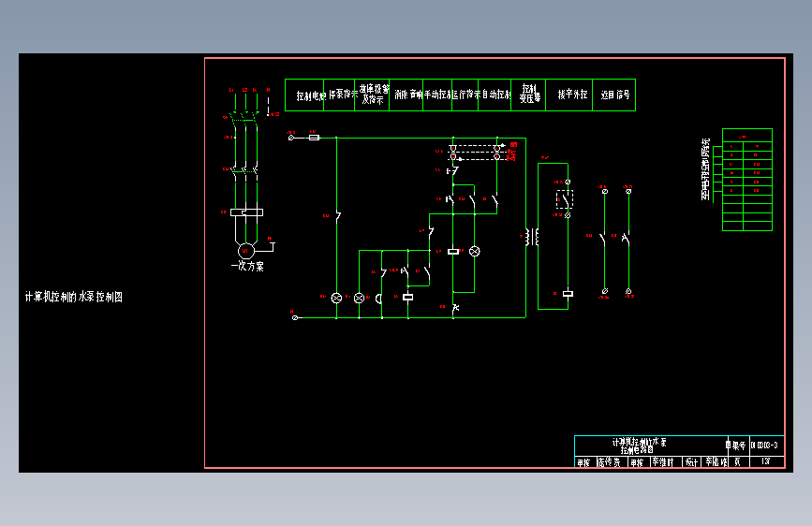Select the bottom terminal of right return-signal line
812x526 pixels.
[628, 291]
